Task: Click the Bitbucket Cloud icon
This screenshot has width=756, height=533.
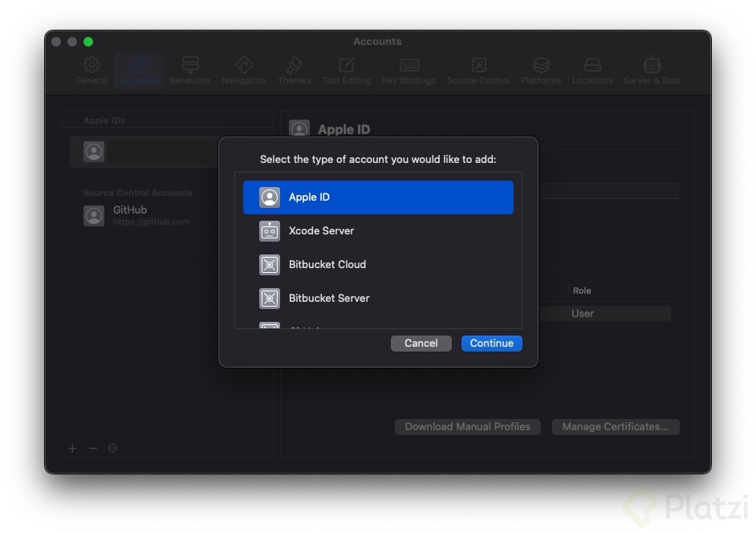Action: click(270, 265)
